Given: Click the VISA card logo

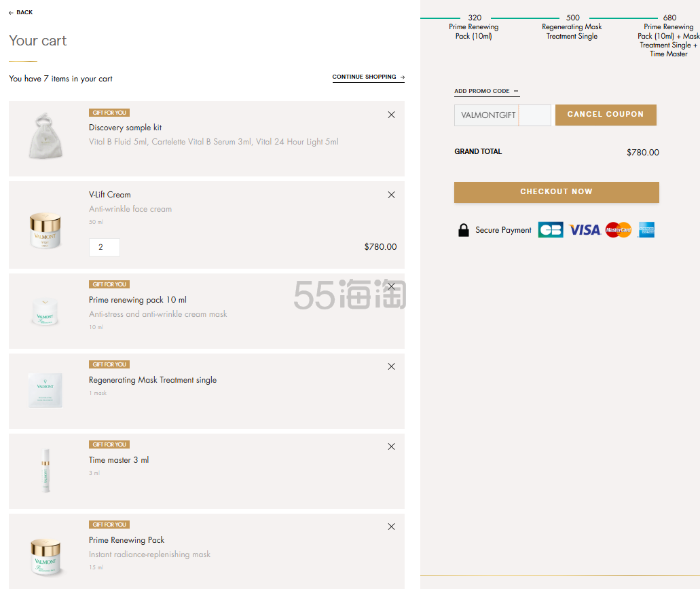Looking at the screenshot, I should [x=585, y=230].
